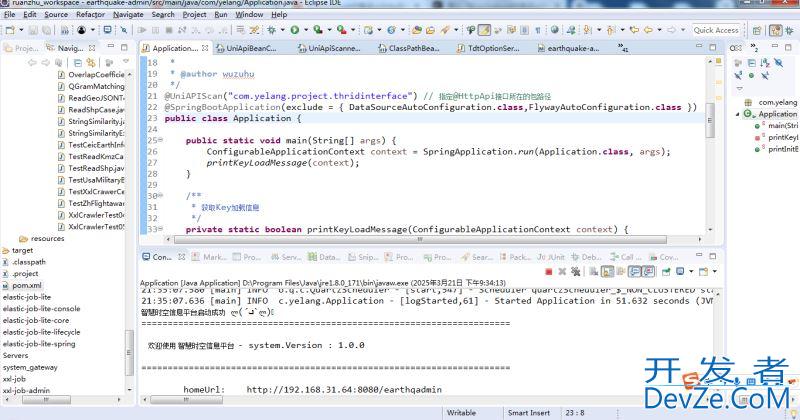The height and width of the screenshot is (420, 800).
Task: Click the Open Perspective icon
Action: tap(757, 30)
